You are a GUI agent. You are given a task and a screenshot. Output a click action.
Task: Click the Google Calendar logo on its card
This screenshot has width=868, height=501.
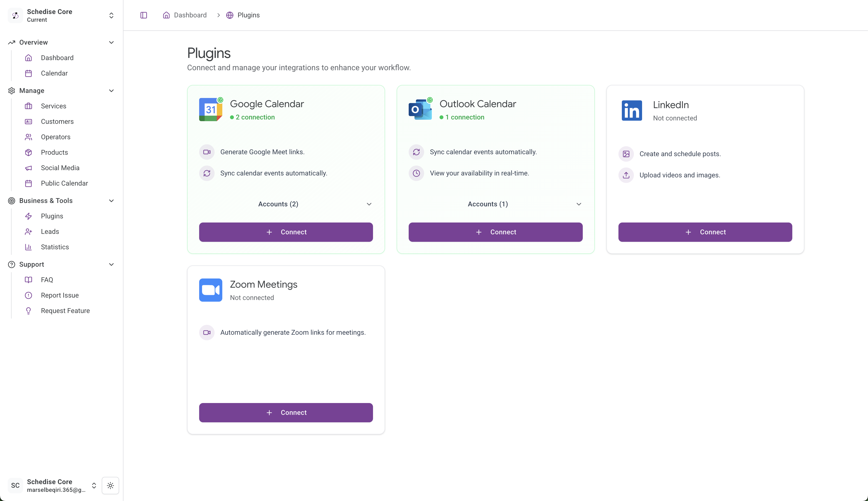pyautogui.click(x=210, y=109)
